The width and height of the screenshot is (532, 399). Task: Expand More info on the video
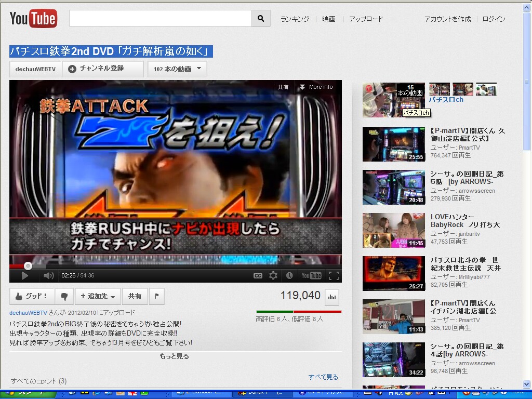pos(316,87)
